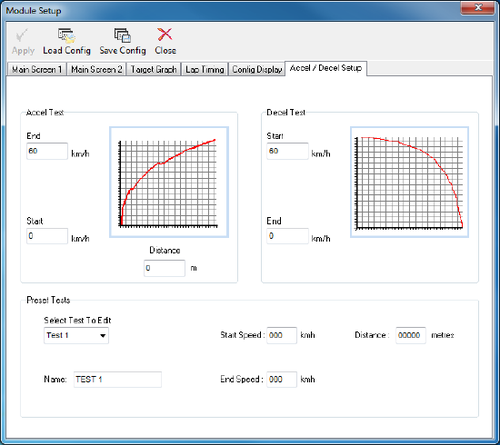
Task: Open the Main Screen 2 tab
Action: click(96, 69)
